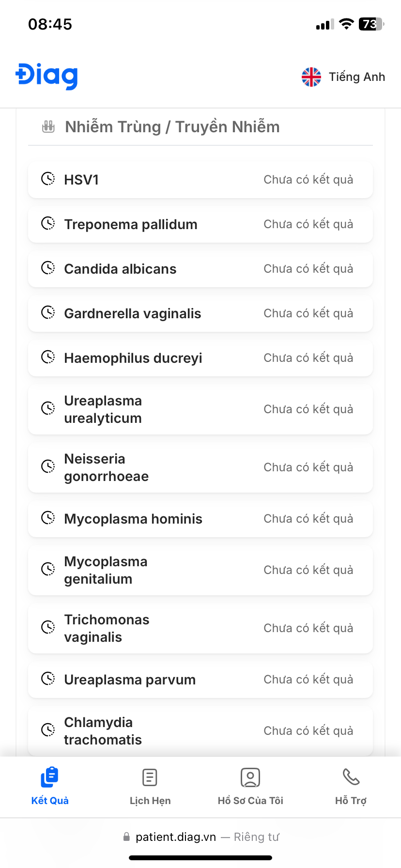Tap the Hỗ Trợ phone icon
The image size is (401, 868).
351,777
